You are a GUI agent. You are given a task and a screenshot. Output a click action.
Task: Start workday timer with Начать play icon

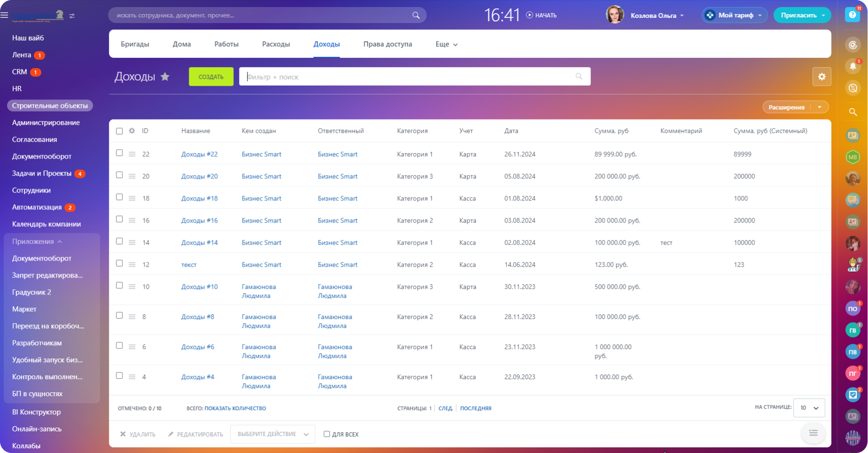[x=530, y=15]
